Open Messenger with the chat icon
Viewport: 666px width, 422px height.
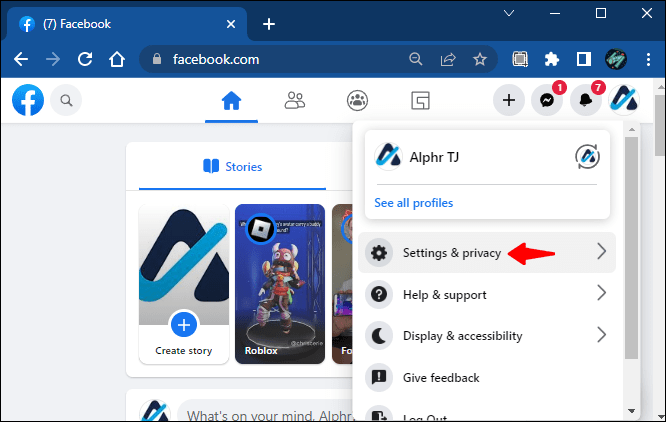click(x=547, y=101)
